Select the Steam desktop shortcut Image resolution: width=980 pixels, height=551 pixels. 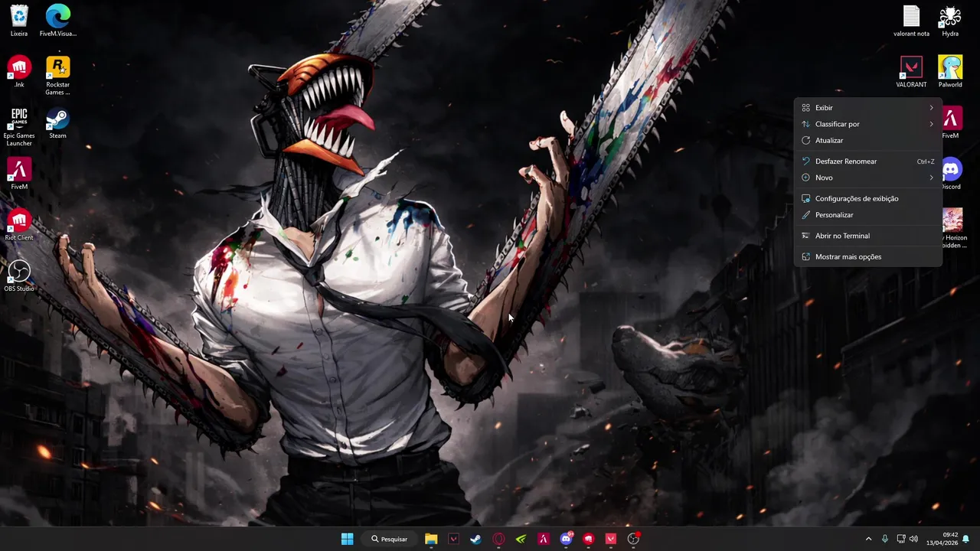[57, 123]
